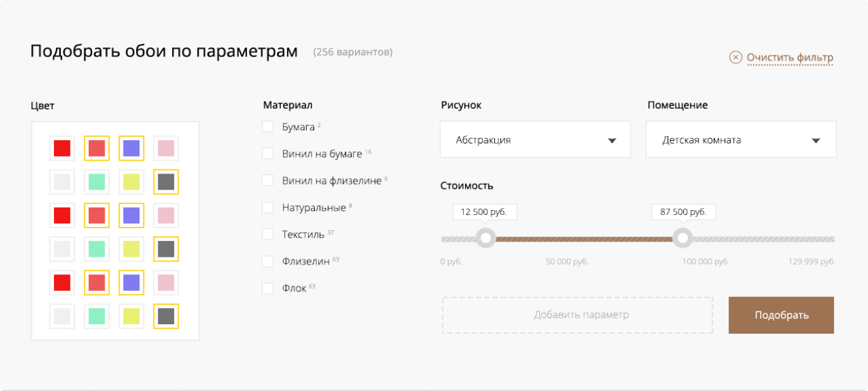Click the upper price slider handle at 87 500 руб.

tap(682, 238)
